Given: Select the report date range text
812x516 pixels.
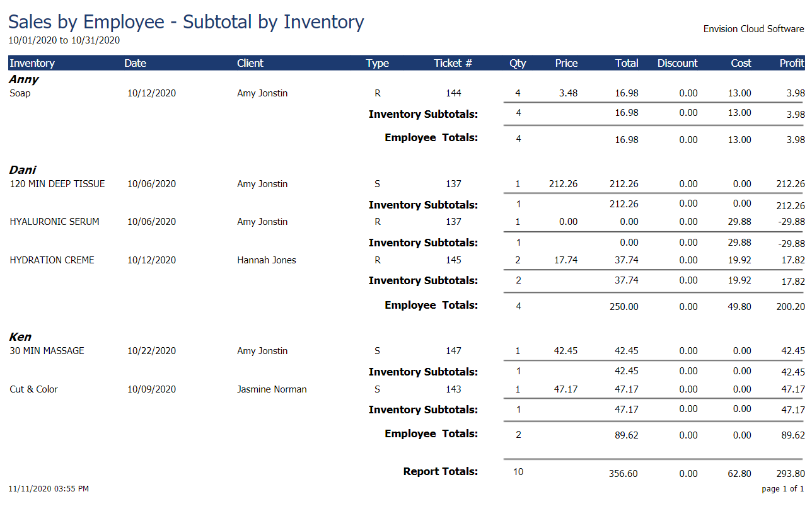Looking at the screenshot, I should pyautogui.click(x=64, y=40).
